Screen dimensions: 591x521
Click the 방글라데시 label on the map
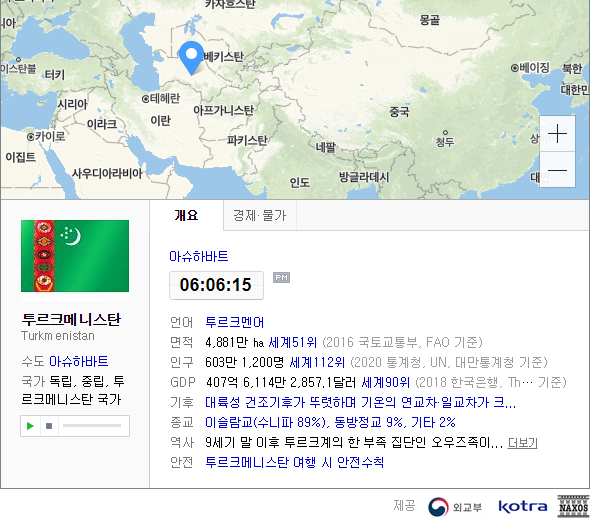[x=364, y=177]
